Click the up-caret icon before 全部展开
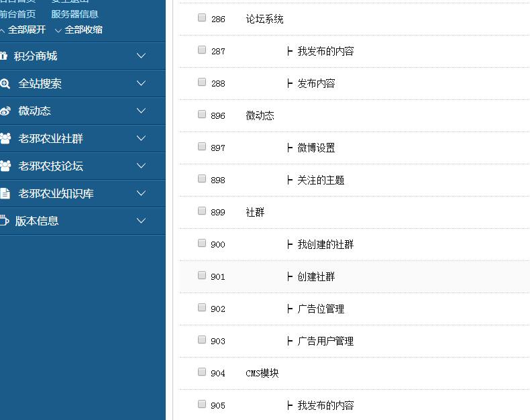 tap(3, 30)
